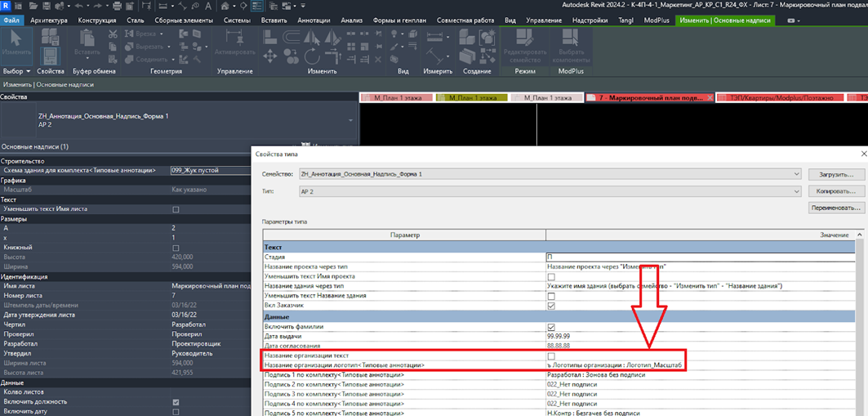868x416 pixels.
Task: Open the quick access toolbar customize dropdown
Action: 304,7
